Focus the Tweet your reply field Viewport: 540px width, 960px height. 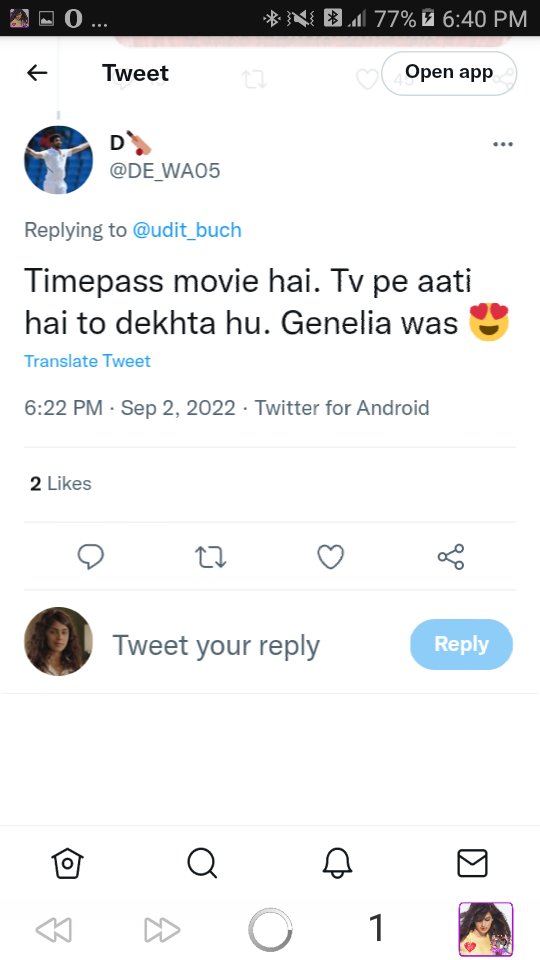tap(216, 645)
